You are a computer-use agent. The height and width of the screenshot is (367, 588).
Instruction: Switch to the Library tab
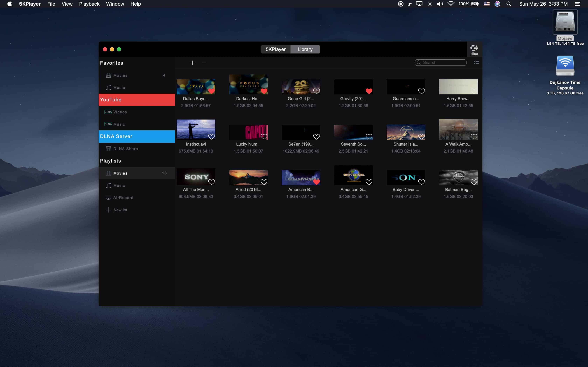click(x=305, y=49)
